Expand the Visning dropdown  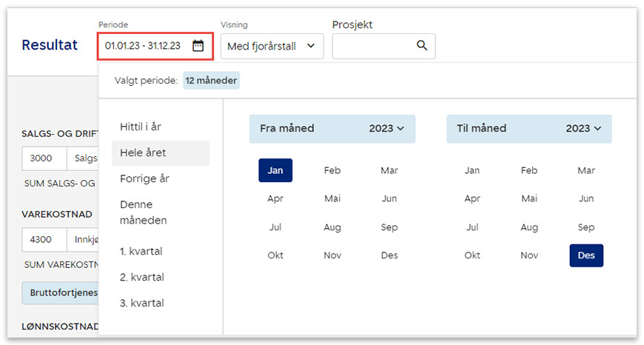[x=272, y=46]
